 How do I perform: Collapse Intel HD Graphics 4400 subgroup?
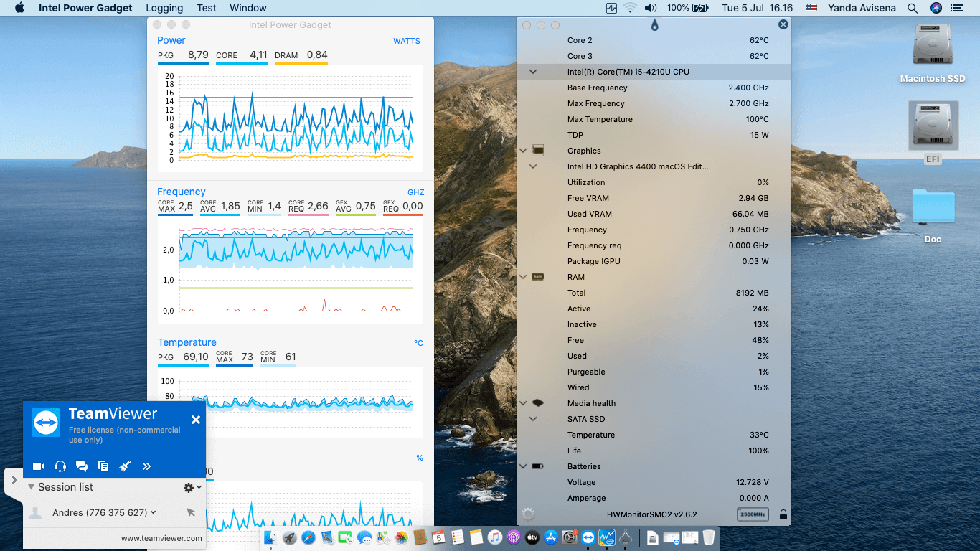click(533, 166)
